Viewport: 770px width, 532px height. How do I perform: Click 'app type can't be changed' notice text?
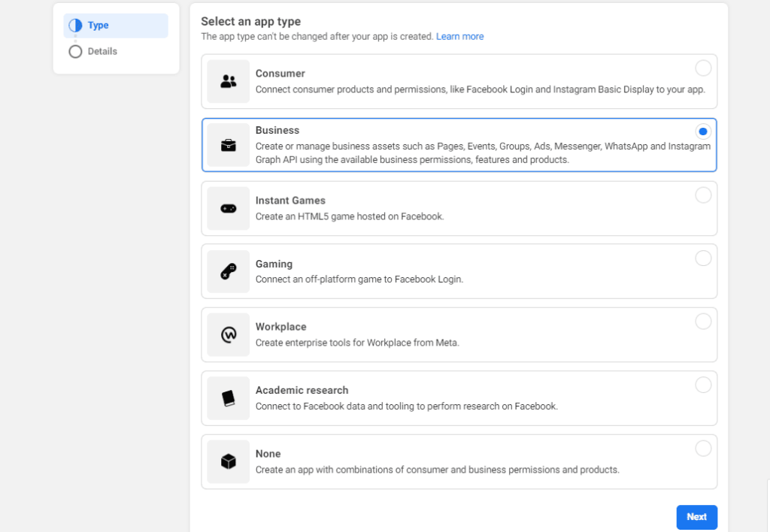pos(317,37)
